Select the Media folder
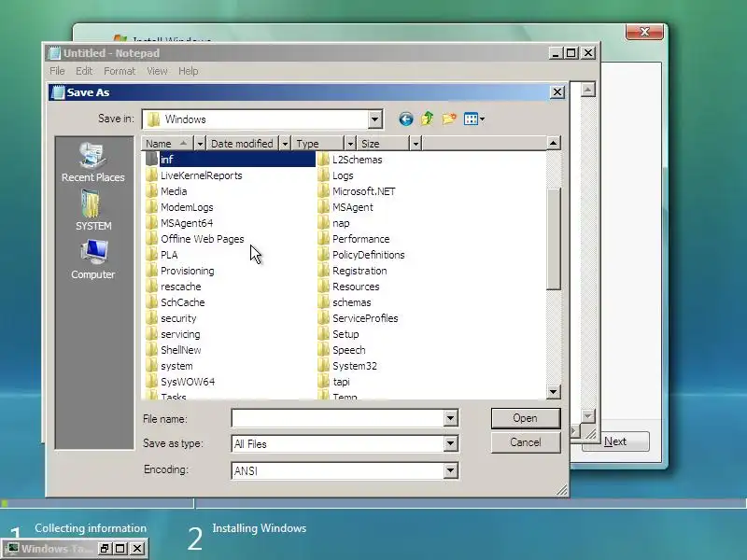 coord(174,191)
